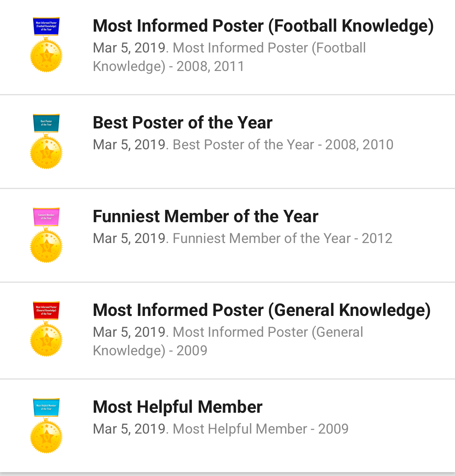The image size is (455, 476).
Task: Click the General Knowledge red-ribbon medal
Action: coord(46,329)
